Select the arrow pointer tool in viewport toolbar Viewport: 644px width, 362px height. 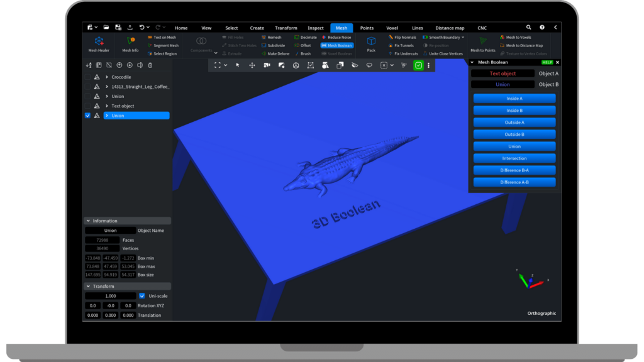pos(238,65)
